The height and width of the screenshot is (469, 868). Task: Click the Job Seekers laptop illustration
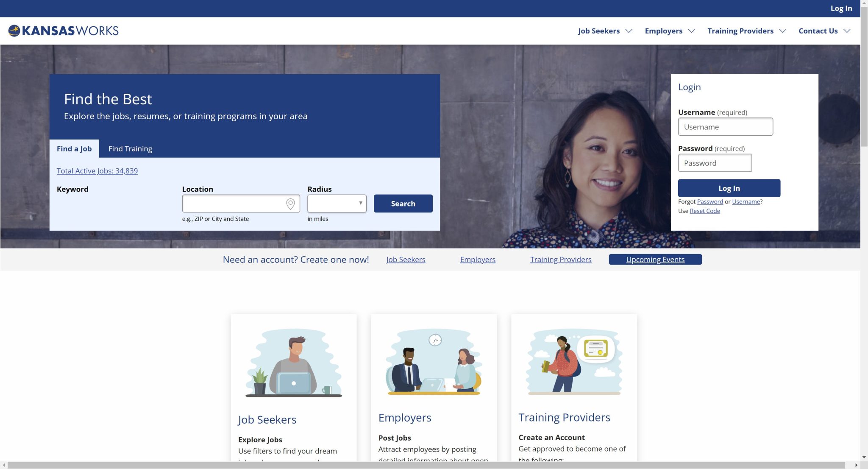pos(294,363)
